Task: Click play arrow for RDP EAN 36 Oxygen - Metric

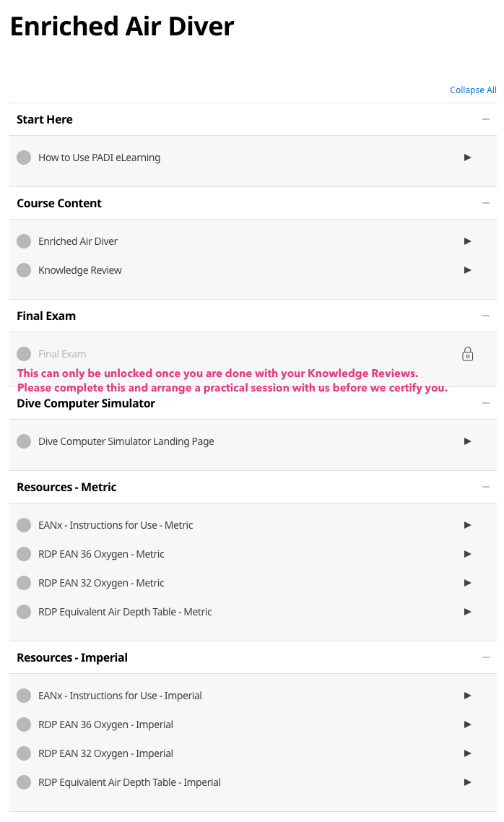Action: 467,554
